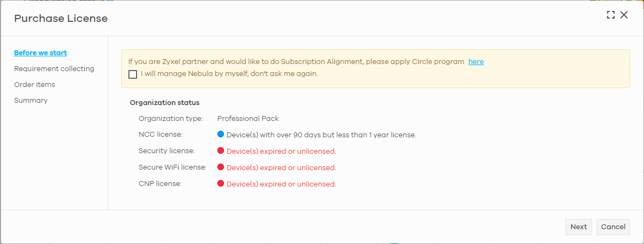Check 'I will manage Nebula by myself'

pos(133,74)
